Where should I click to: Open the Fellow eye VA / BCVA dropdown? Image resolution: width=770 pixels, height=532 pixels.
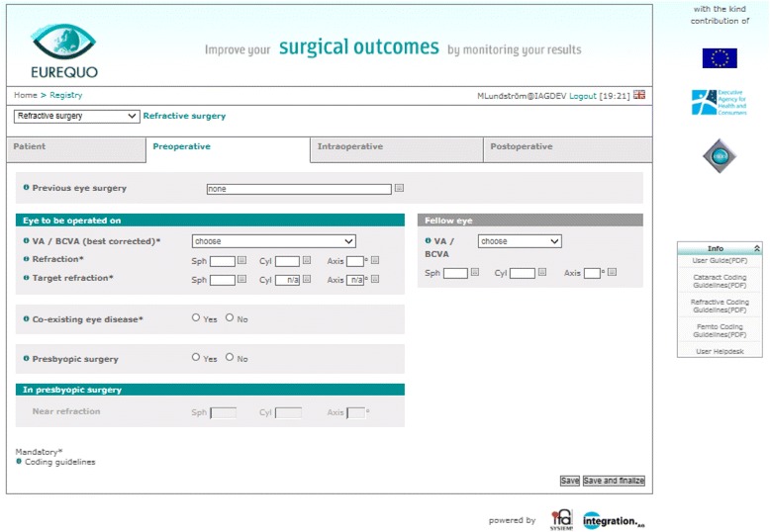coord(520,241)
